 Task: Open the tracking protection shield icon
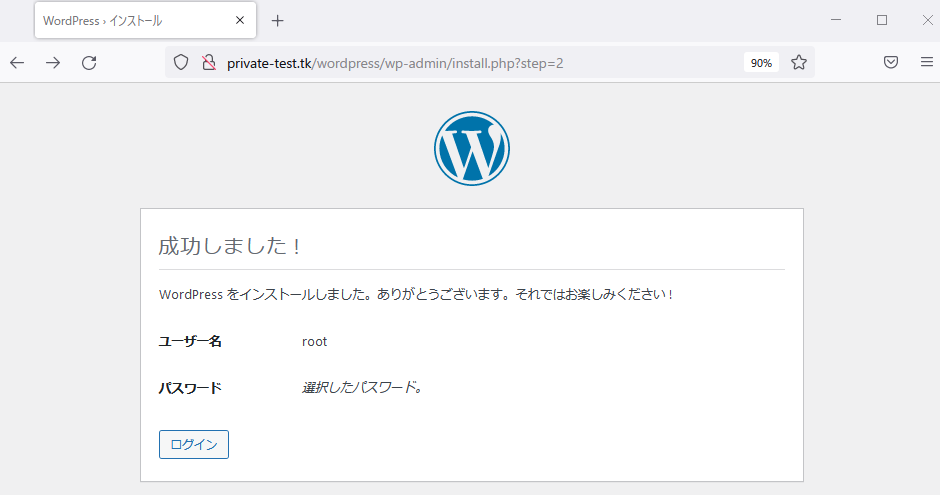[x=181, y=62]
